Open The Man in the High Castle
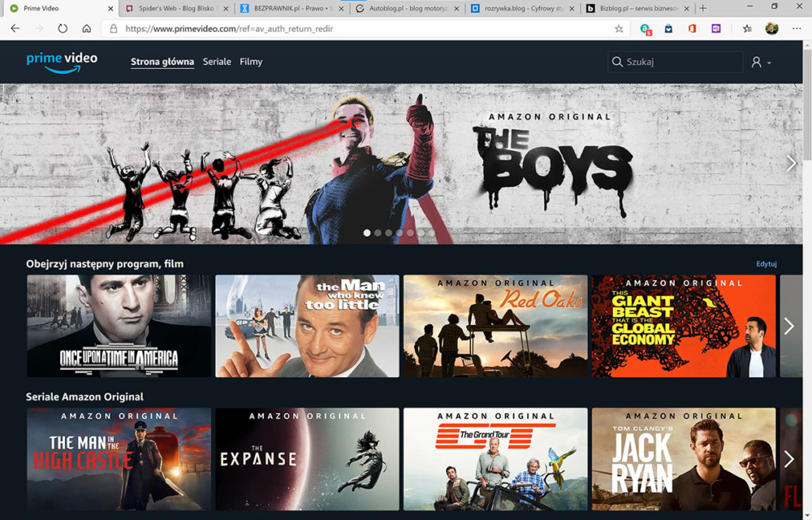This screenshot has height=520, width=812. click(x=119, y=459)
